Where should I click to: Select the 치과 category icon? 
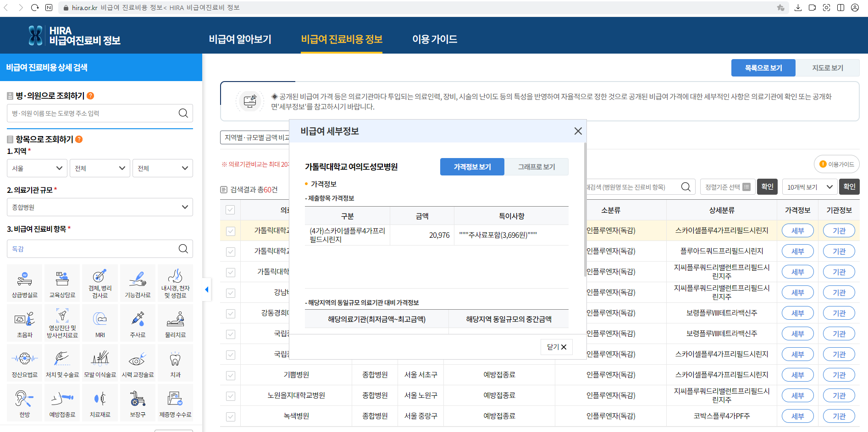pyautogui.click(x=175, y=363)
